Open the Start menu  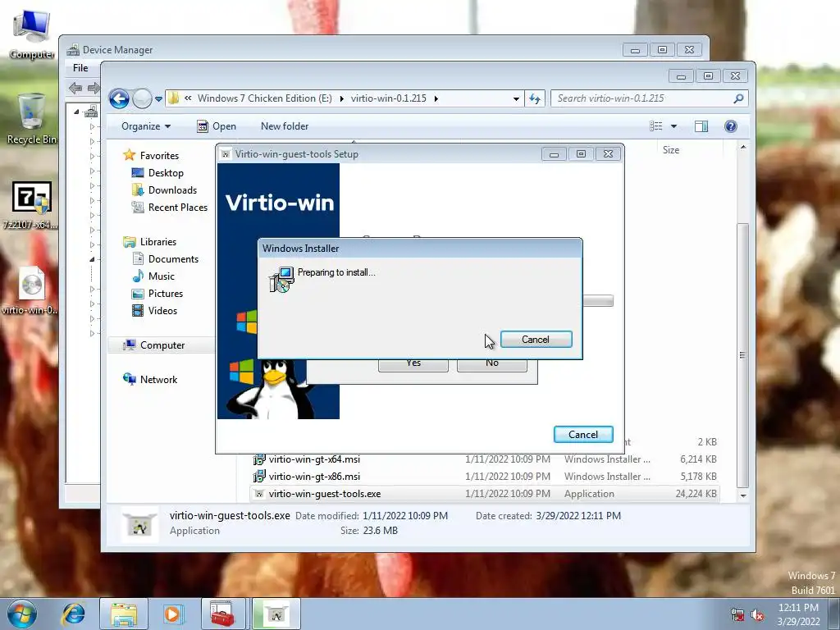[x=22, y=614]
